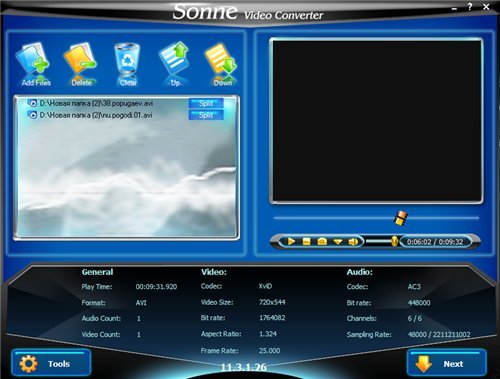Viewport: 500px width, 379px height.
Task: Click the video preview screen
Action: (x=376, y=120)
